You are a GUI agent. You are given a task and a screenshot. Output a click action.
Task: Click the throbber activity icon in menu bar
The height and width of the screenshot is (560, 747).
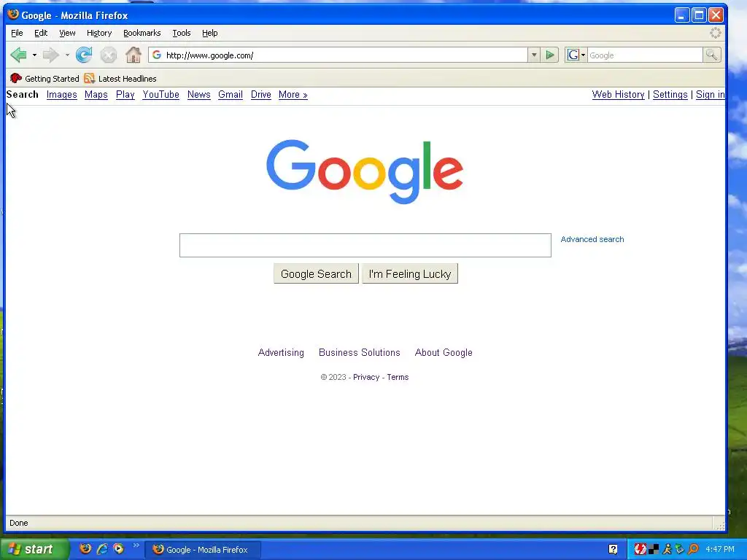[x=716, y=33]
